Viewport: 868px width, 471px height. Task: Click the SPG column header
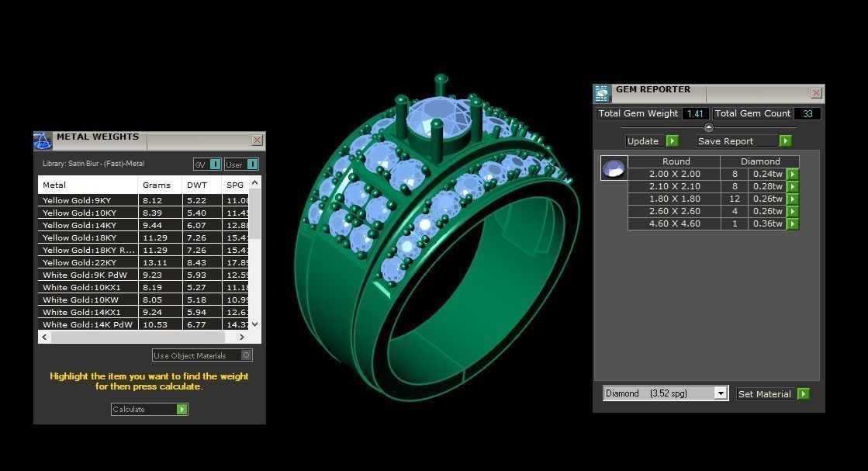(235, 185)
